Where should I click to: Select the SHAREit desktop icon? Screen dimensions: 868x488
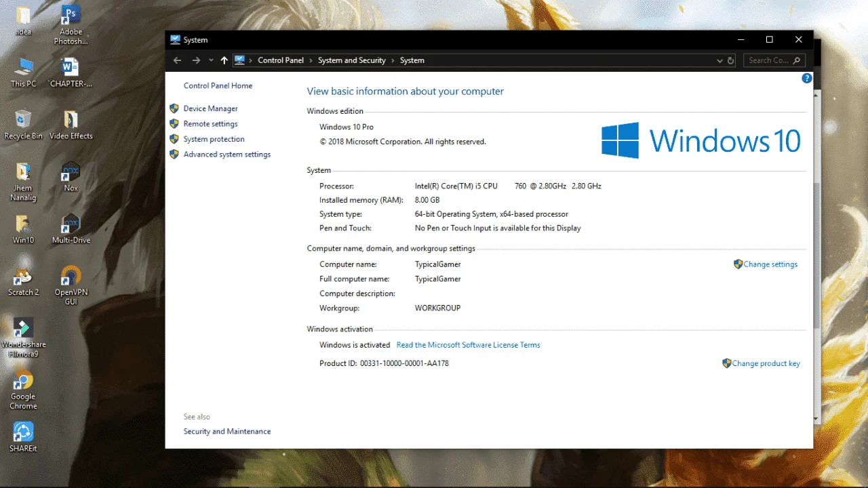click(x=23, y=437)
